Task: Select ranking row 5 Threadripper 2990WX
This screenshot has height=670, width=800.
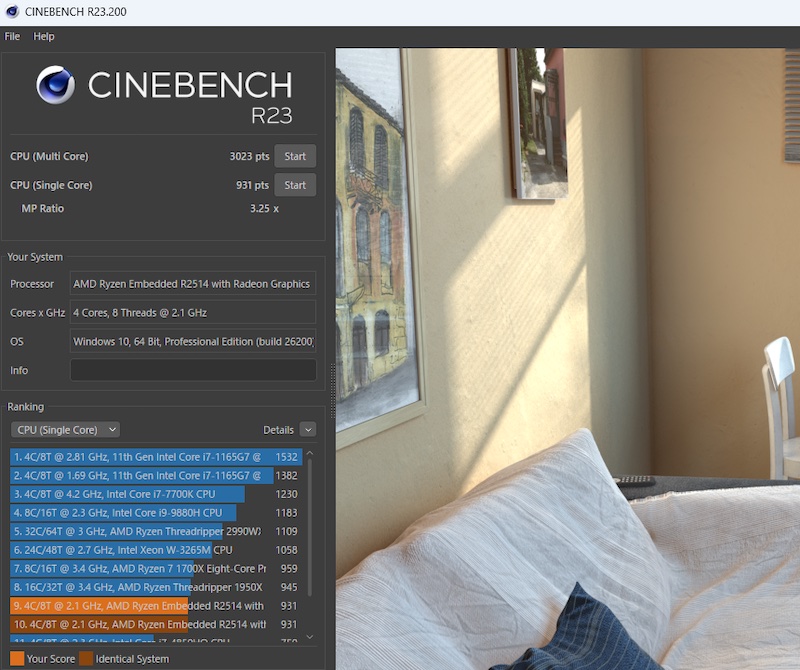Action: click(155, 531)
